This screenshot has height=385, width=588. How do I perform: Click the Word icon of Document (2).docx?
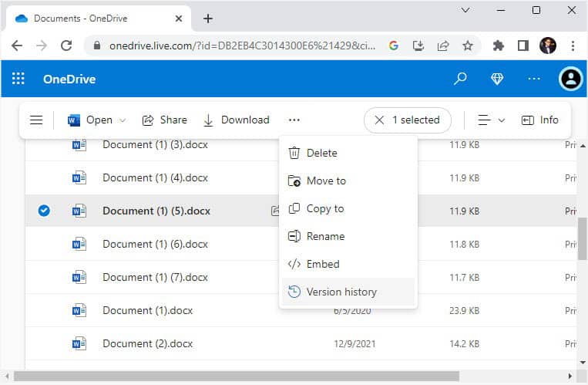(79, 343)
